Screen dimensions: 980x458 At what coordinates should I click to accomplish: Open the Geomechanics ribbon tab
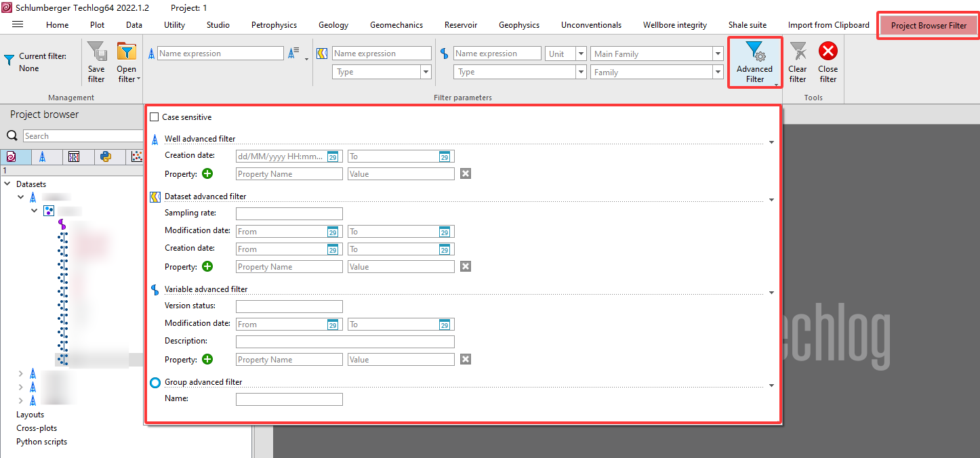(x=396, y=25)
